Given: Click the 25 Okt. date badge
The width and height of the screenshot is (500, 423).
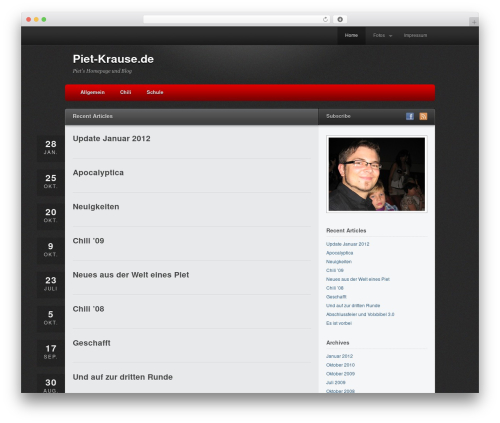Looking at the screenshot, I should (x=51, y=182).
